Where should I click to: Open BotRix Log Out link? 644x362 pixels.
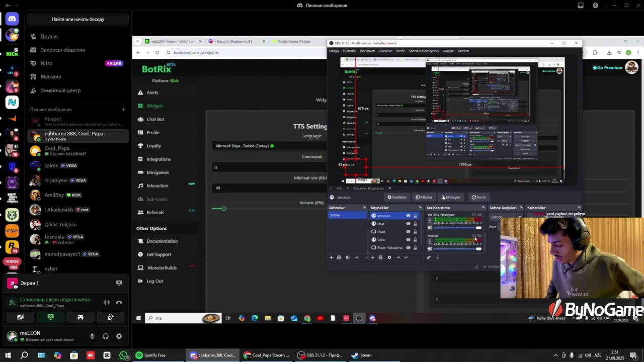point(154,281)
